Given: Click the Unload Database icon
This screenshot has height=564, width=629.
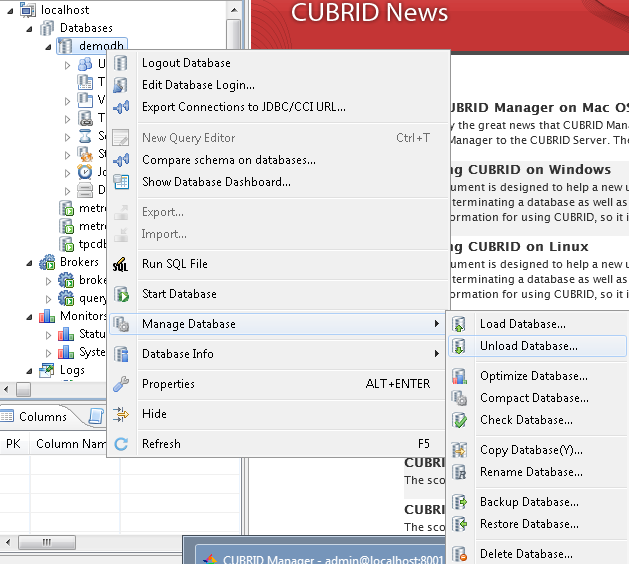Looking at the screenshot, I should (x=459, y=346).
